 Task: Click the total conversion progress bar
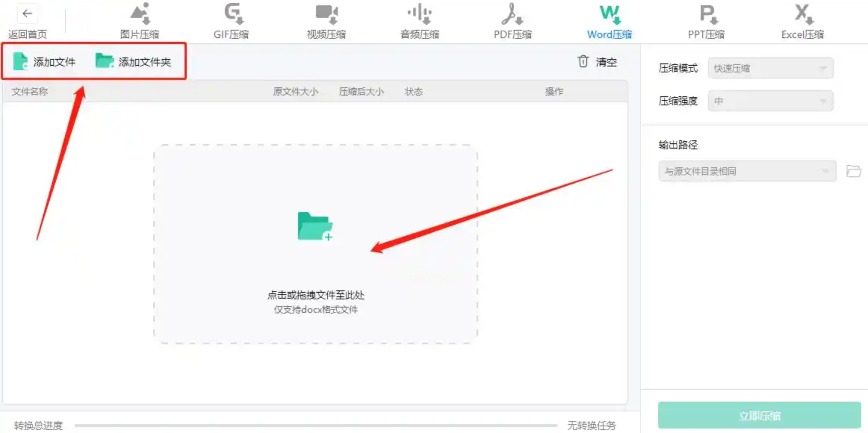[316, 425]
